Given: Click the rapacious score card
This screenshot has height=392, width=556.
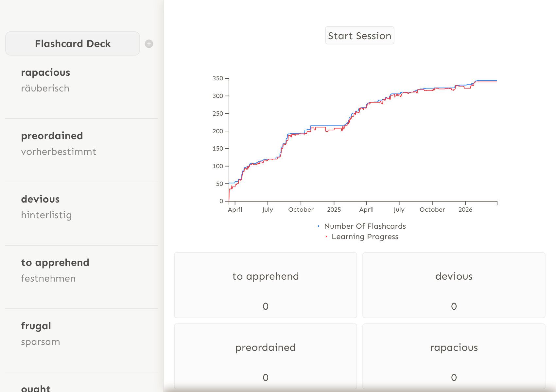Looking at the screenshot, I should 454,356.
